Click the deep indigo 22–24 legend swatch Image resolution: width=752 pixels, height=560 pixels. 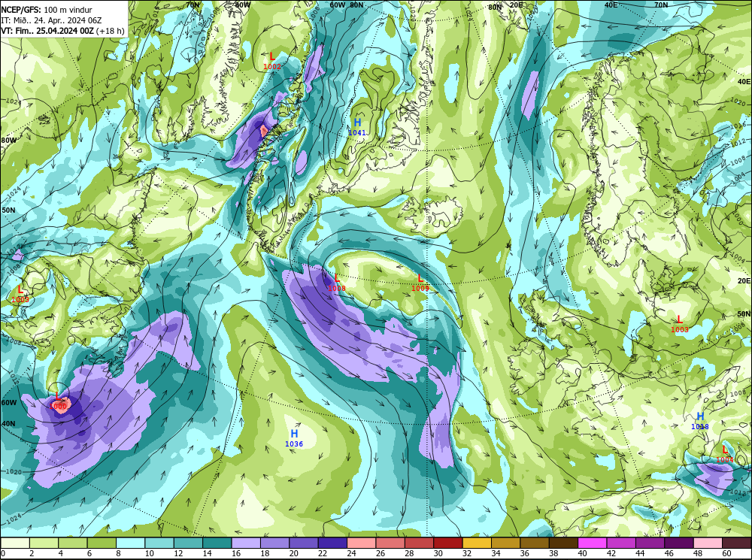[x=332, y=543]
